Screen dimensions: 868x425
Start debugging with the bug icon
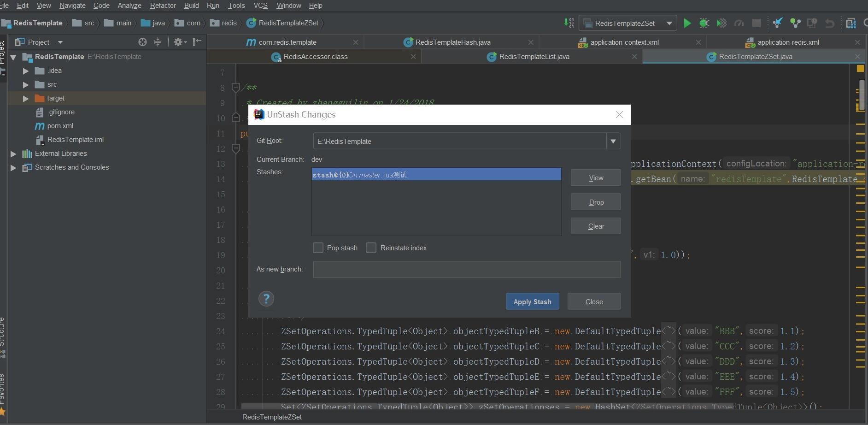tap(704, 23)
